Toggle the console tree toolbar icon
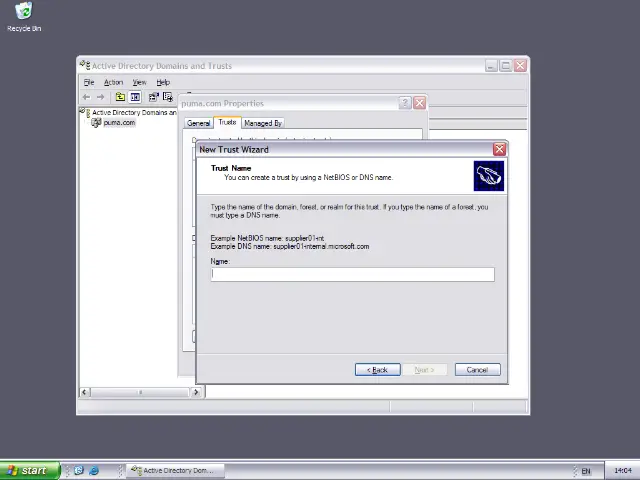640x480 pixels. pos(135,97)
